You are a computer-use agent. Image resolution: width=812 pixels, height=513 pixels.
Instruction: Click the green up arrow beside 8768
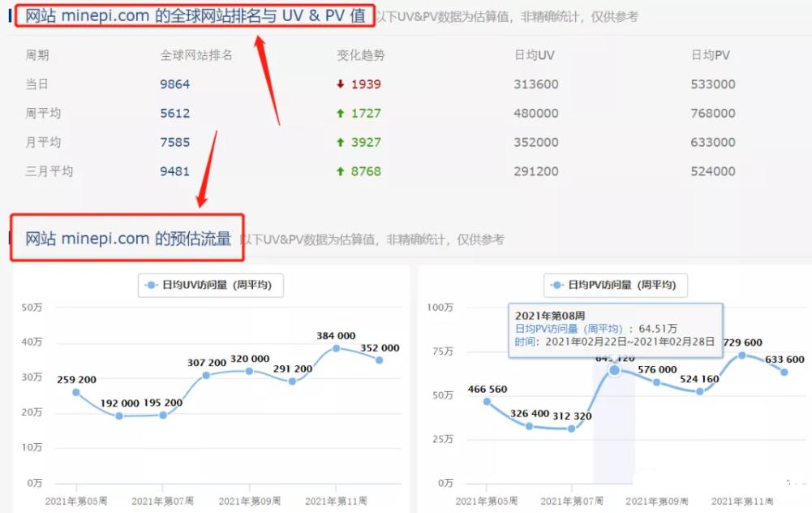tap(340, 171)
